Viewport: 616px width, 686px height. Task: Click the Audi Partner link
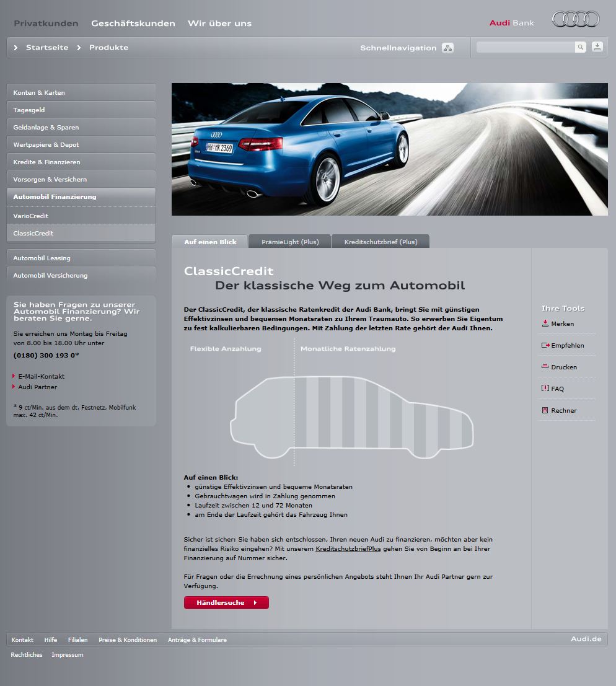[x=38, y=387]
